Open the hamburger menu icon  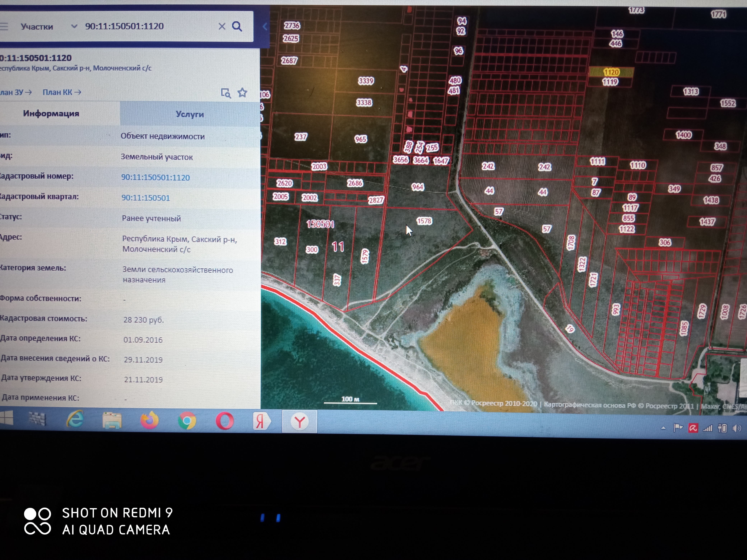(4, 26)
